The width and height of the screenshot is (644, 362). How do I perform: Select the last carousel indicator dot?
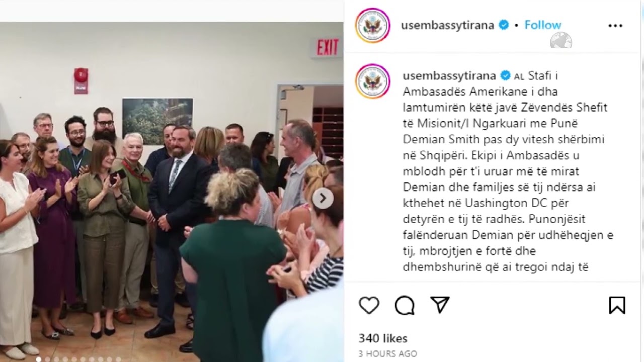tap(118, 359)
